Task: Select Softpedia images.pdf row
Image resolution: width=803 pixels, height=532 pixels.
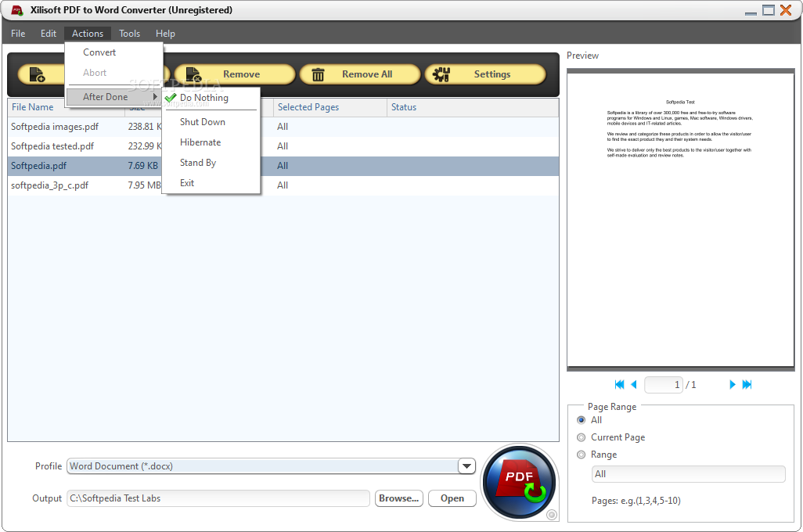Action: (x=283, y=127)
